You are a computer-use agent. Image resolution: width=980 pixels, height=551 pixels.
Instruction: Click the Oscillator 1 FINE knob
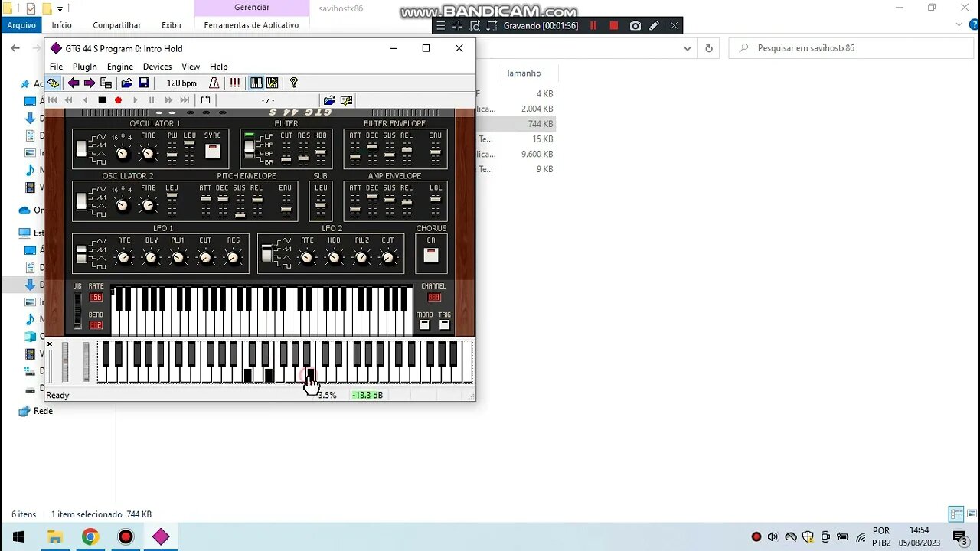[x=149, y=154]
